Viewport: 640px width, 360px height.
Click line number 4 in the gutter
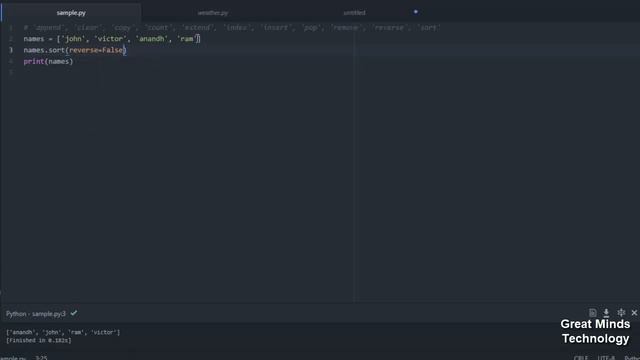click(x=11, y=61)
